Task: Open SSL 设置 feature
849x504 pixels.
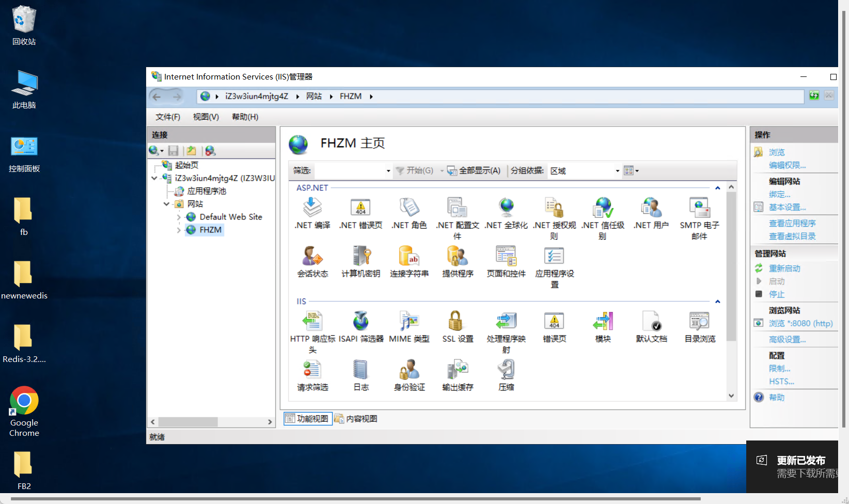Action: click(x=458, y=327)
